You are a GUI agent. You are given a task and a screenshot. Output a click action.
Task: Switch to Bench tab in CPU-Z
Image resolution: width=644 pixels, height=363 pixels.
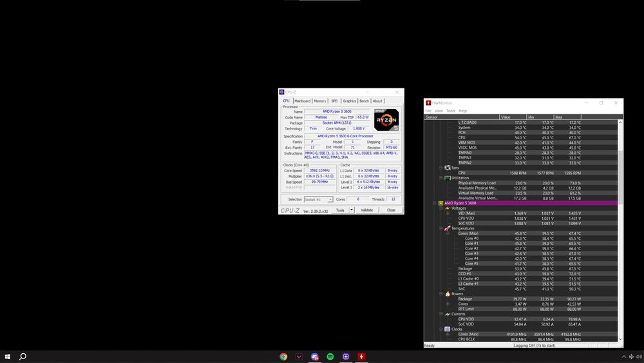365,101
